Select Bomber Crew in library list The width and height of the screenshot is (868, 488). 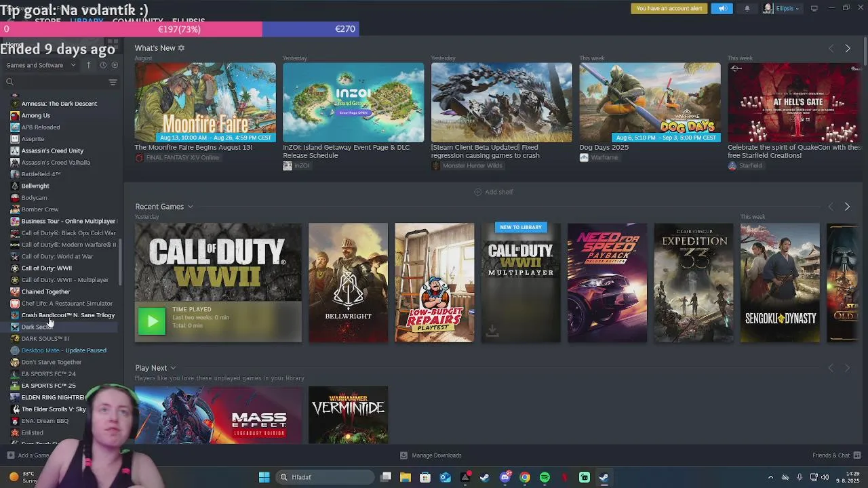click(x=39, y=209)
